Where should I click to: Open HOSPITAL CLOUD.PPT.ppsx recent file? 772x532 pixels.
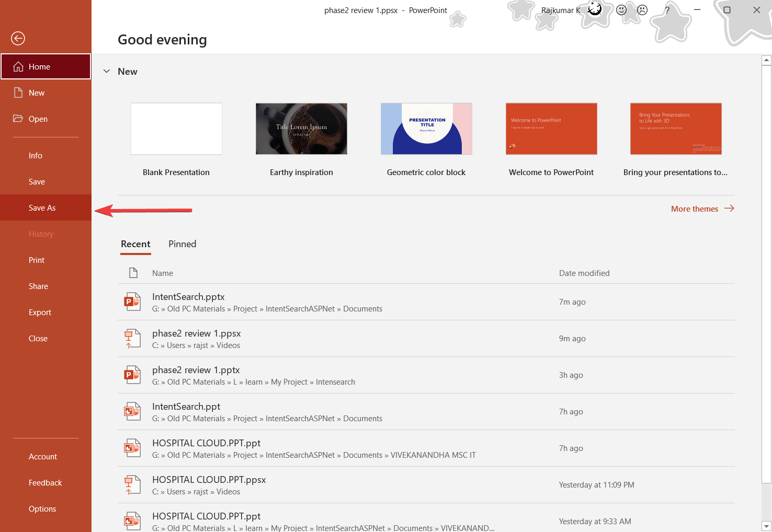click(426, 485)
